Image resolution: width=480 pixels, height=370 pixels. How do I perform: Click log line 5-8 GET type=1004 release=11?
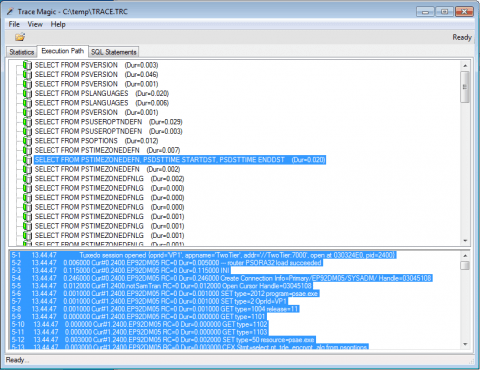[155, 309]
